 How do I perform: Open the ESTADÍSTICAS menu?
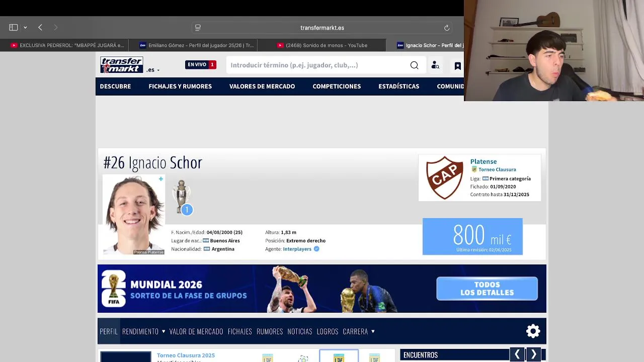(398, 86)
